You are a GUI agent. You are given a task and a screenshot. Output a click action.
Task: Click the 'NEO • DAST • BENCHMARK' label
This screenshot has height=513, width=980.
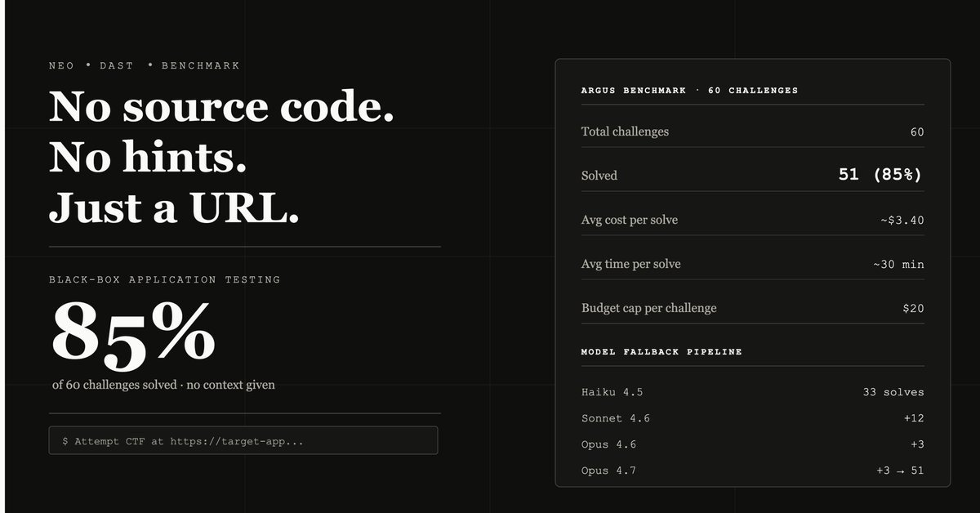[x=145, y=65]
